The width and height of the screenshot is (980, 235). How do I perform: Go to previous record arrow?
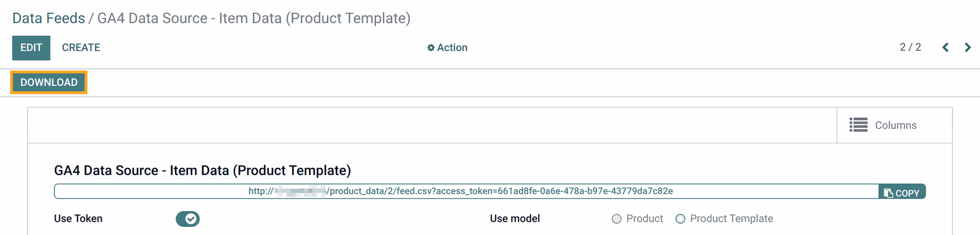tap(945, 47)
